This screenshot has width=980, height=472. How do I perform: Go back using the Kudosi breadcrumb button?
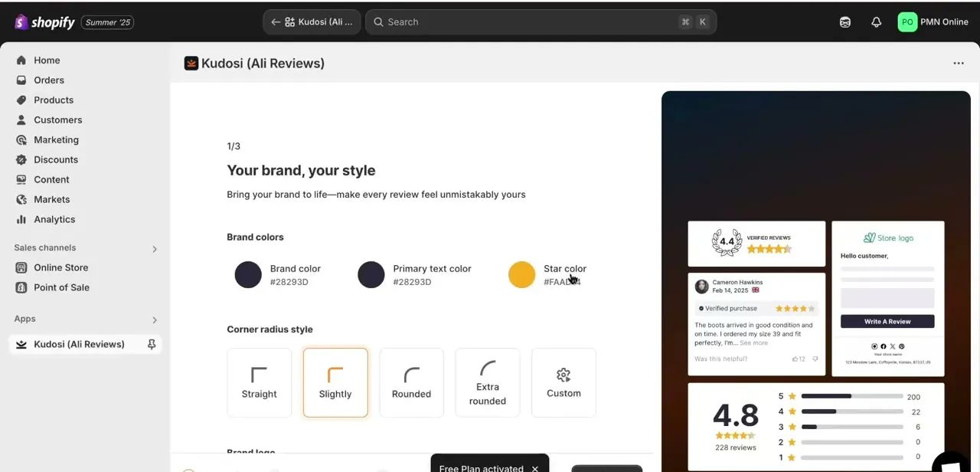(312, 22)
